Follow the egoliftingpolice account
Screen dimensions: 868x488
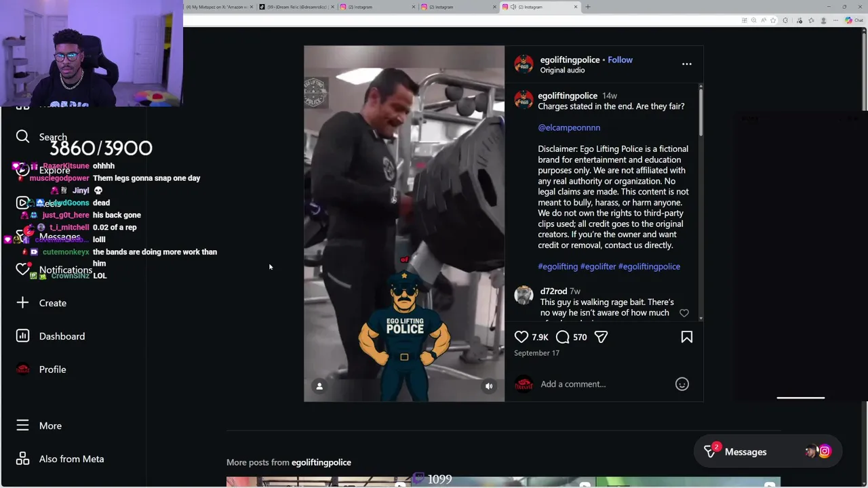click(620, 60)
